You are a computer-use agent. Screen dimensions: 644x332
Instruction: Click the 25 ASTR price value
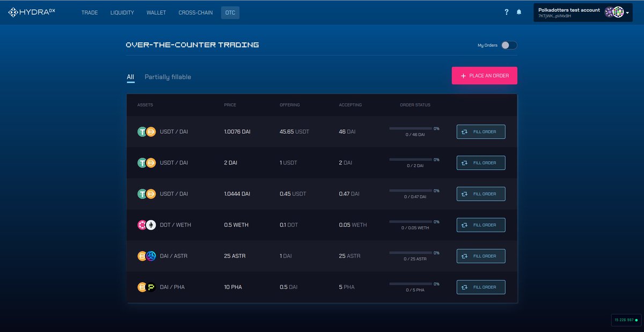(x=235, y=256)
